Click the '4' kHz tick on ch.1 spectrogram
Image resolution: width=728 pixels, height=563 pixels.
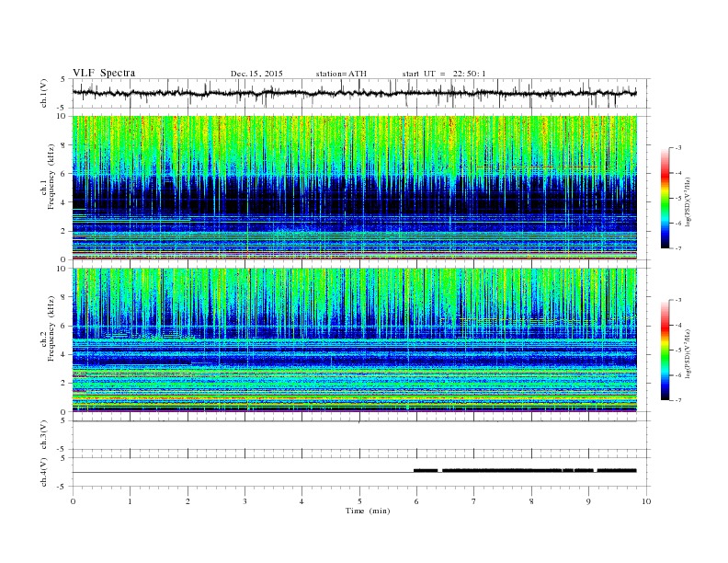click(x=63, y=202)
